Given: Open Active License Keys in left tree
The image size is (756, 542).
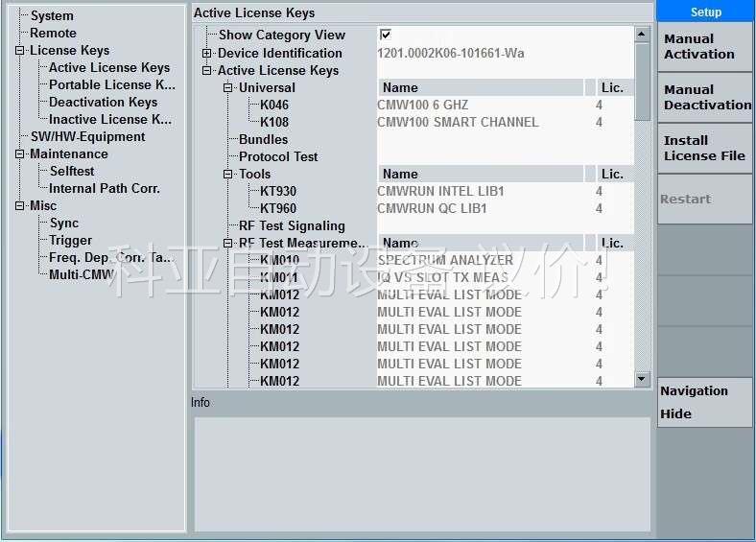Looking at the screenshot, I should 109,68.
